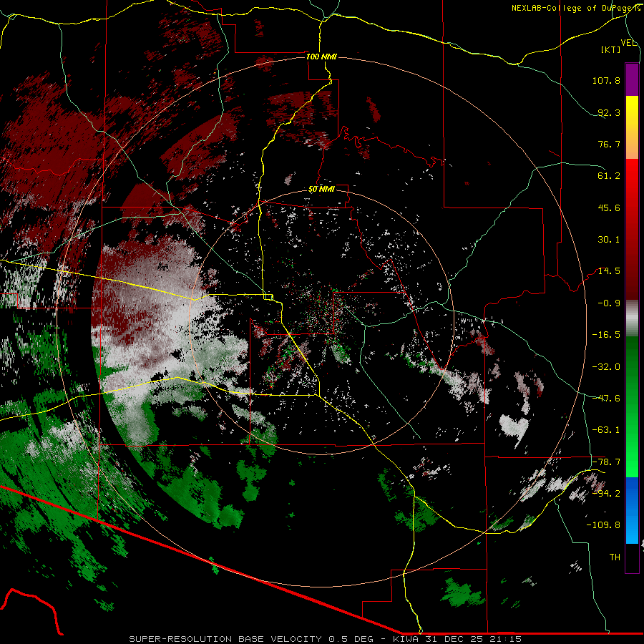Viewport: 644px width, 644px height.
Task: Click the gray near-zero segment of the scale
Action: pyautogui.click(x=632, y=318)
